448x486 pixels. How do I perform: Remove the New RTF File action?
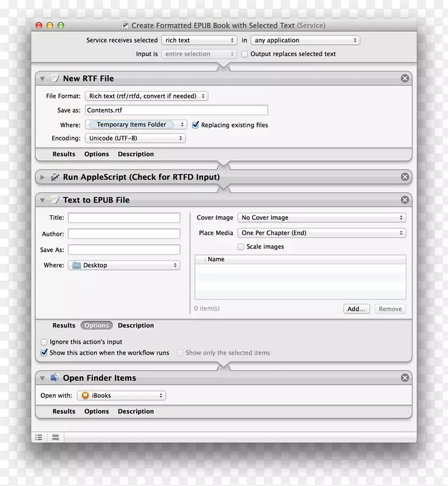click(x=405, y=78)
